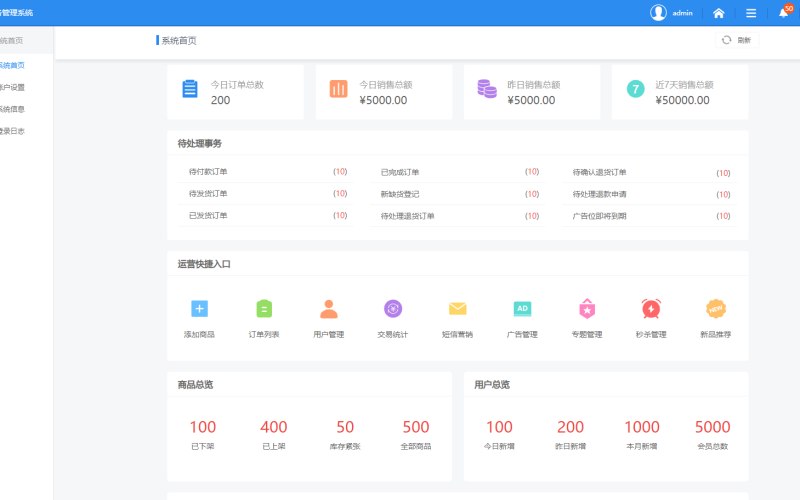Open 专题管理 pink star icon
This screenshot has height=500, width=800.
coord(587,309)
